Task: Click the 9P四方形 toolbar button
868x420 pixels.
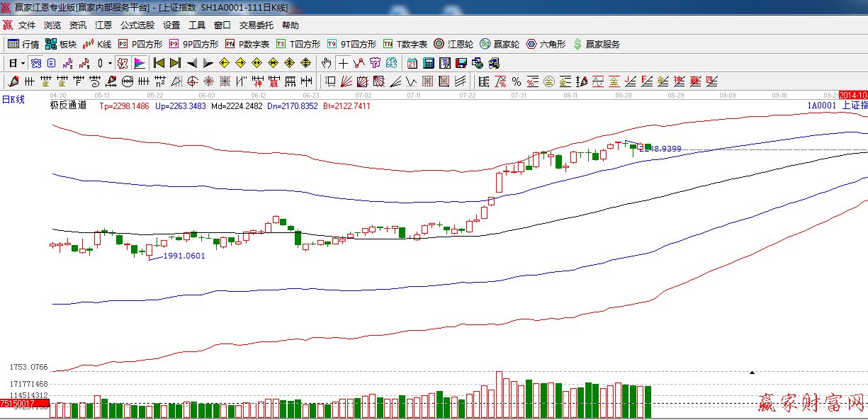Action: coord(193,44)
